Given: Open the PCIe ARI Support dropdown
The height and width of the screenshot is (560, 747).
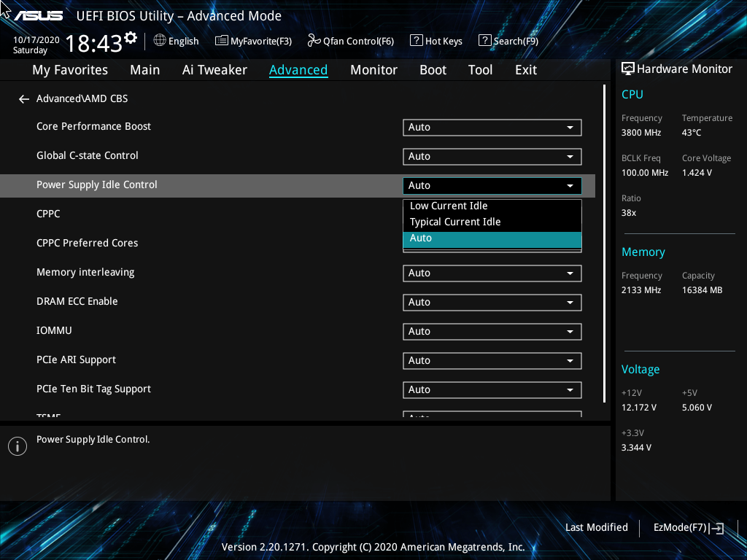Looking at the screenshot, I should pos(492,360).
